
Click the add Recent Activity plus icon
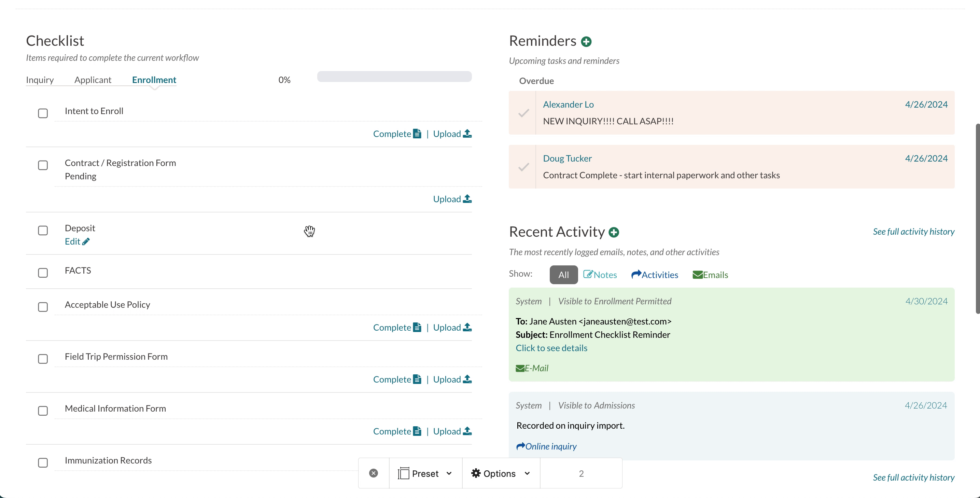[x=614, y=232]
